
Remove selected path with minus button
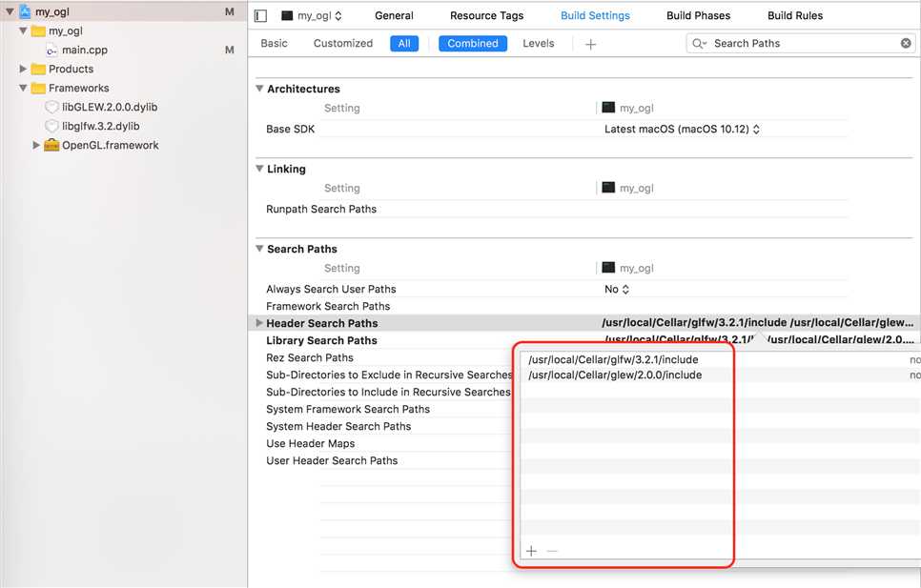click(x=552, y=551)
